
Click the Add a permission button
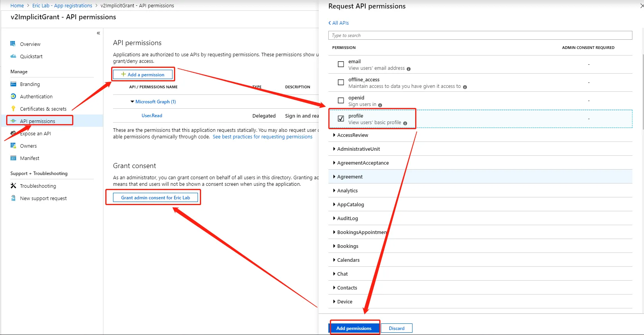(x=143, y=74)
